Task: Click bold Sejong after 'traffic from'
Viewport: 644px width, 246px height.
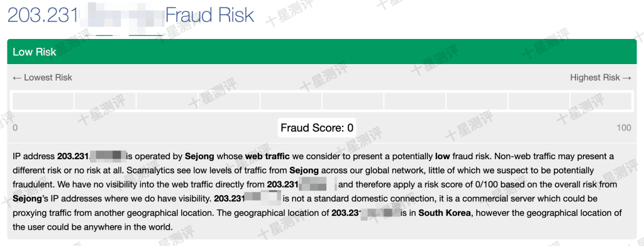Action: click(x=304, y=171)
